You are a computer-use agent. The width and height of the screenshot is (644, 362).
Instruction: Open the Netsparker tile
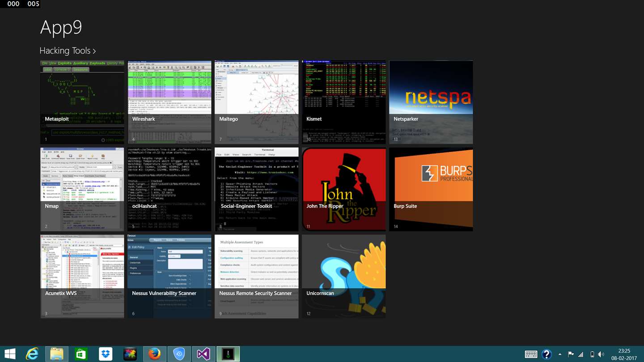click(x=431, y=102)
